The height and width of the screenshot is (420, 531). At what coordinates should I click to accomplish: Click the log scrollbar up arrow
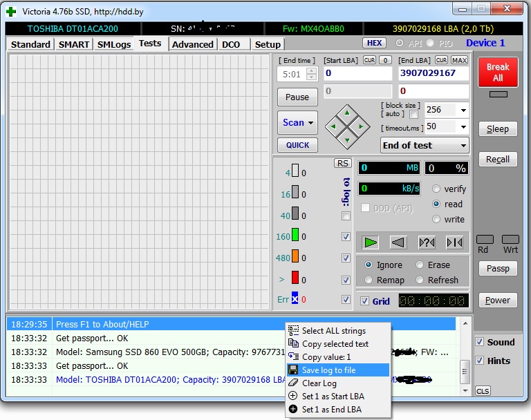[465, 323]
